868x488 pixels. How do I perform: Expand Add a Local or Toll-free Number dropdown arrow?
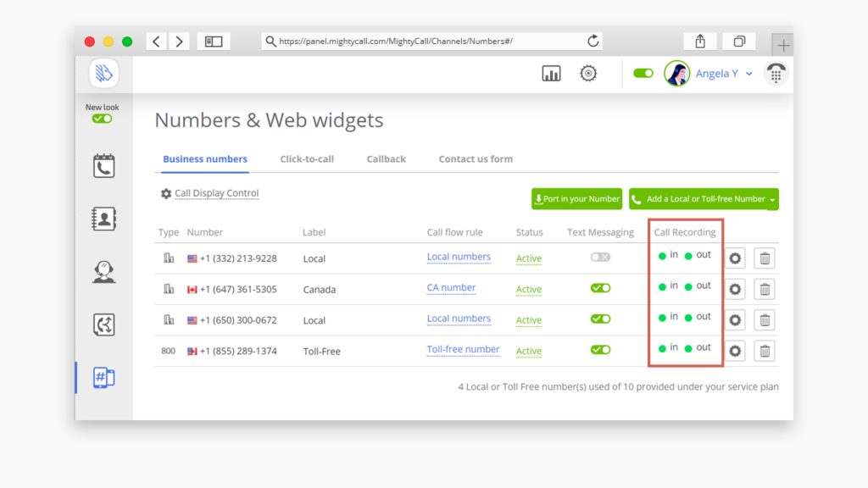coord(772,200)
